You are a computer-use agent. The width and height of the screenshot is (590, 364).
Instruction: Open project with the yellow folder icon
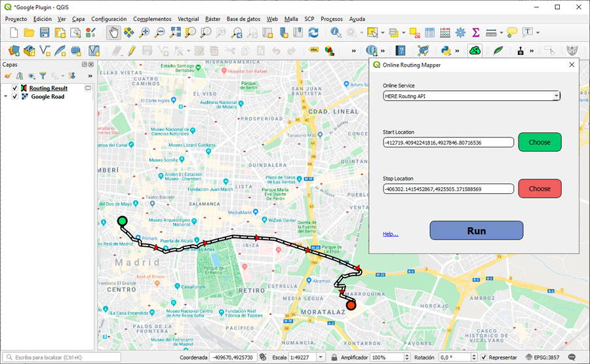click(x=29, y=33)
